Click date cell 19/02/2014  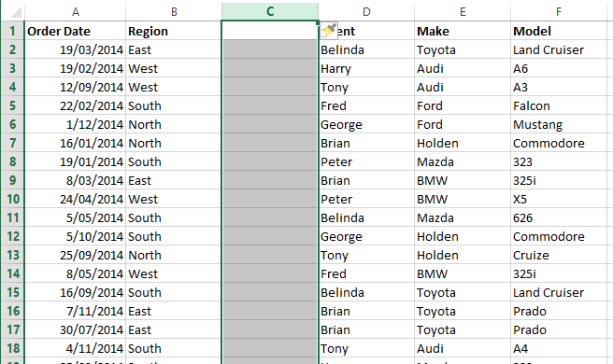tap(76, 68)
